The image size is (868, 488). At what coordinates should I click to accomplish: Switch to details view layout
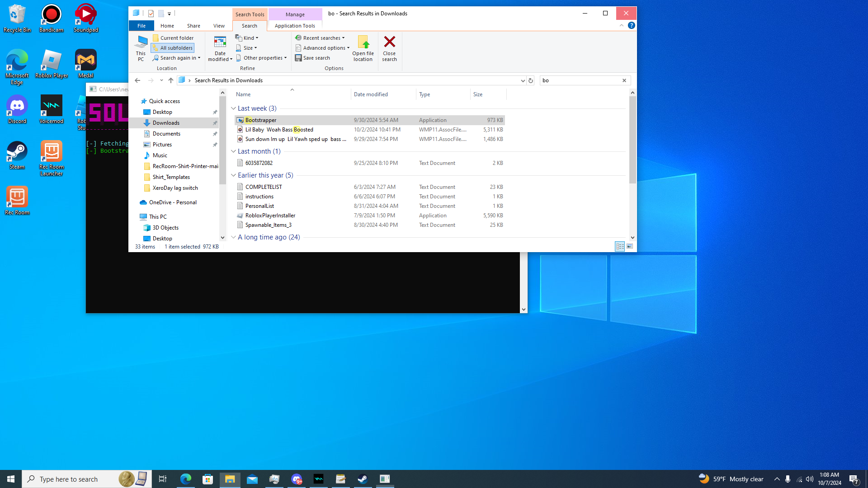click(620, 246)
